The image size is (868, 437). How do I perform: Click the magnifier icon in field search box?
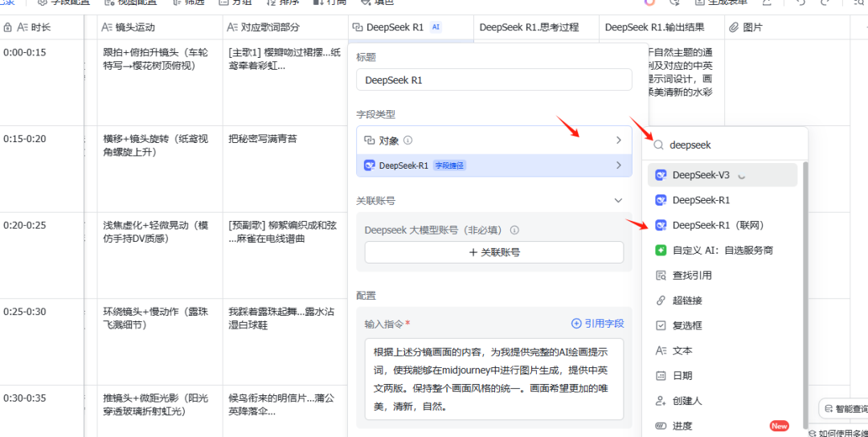[x=659, y=145]
